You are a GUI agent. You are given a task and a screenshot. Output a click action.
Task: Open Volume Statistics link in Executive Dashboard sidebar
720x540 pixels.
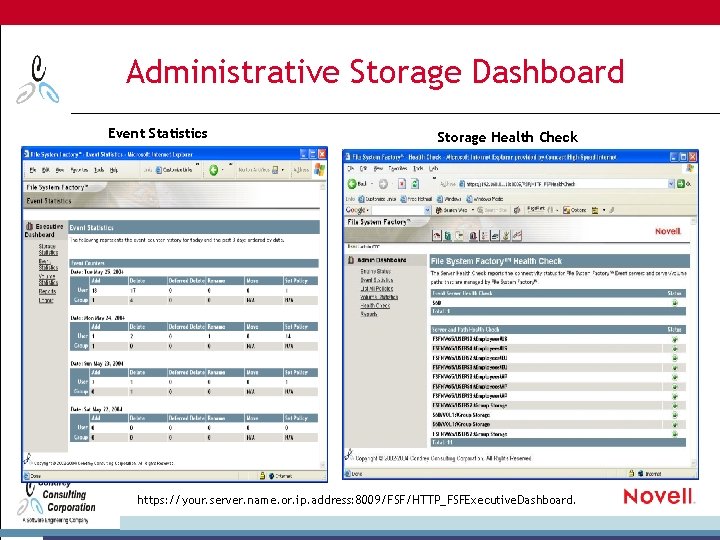[48, 279]
